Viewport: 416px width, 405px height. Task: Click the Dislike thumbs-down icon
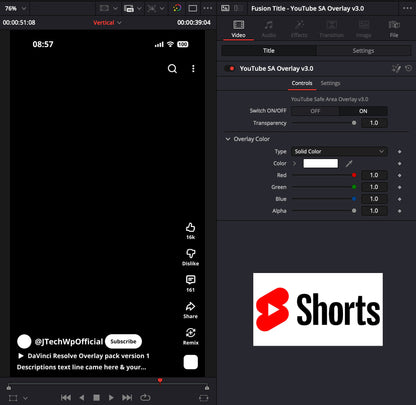(x=190, y=253)
